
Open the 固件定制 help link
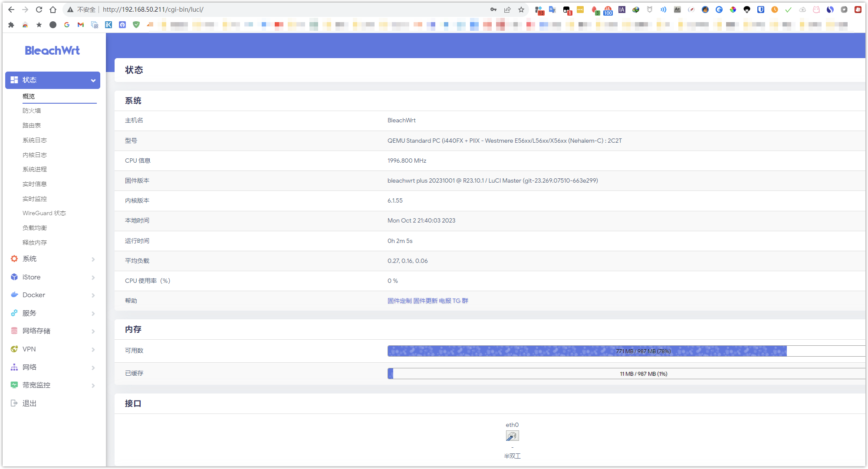(399, 301)
